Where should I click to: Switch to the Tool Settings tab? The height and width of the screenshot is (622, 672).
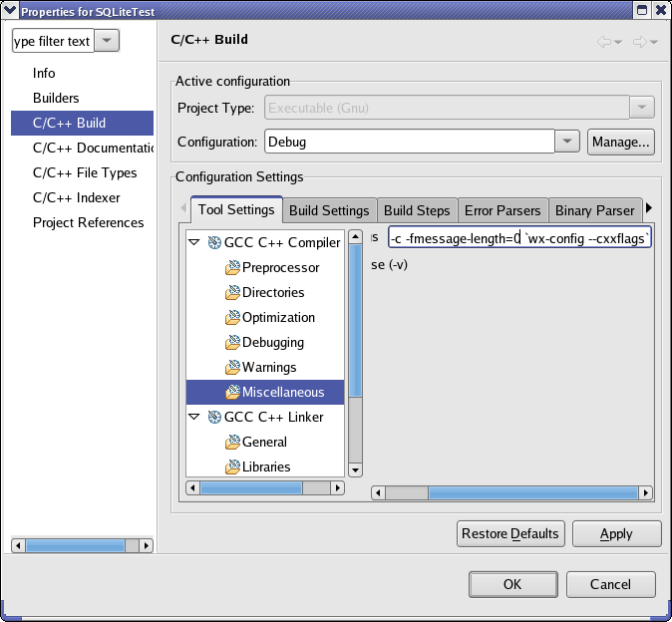point(236,210)
